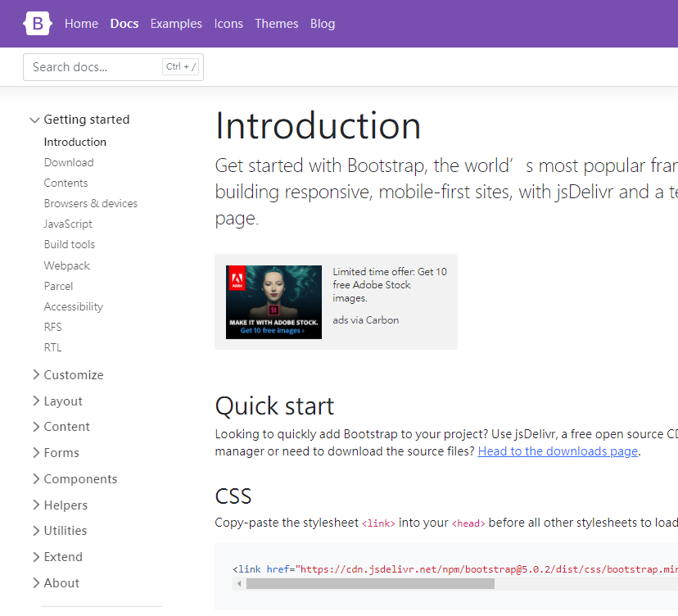Viewport: 678px width, 616px height.
Task: Focus the Search docs input field
Action: (113, 67)
